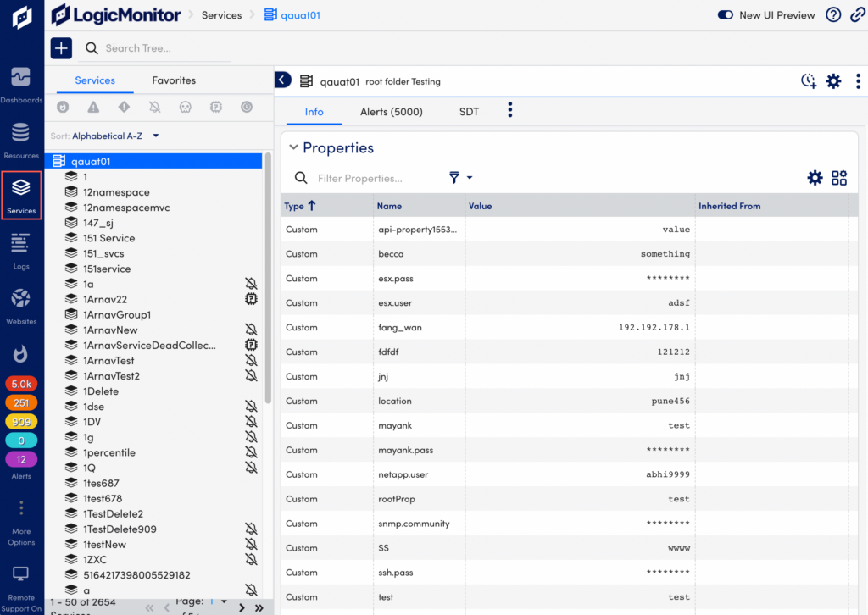Click the Type column sort header
The height and width of the screenshot is (615, 868).
(297, 206)
